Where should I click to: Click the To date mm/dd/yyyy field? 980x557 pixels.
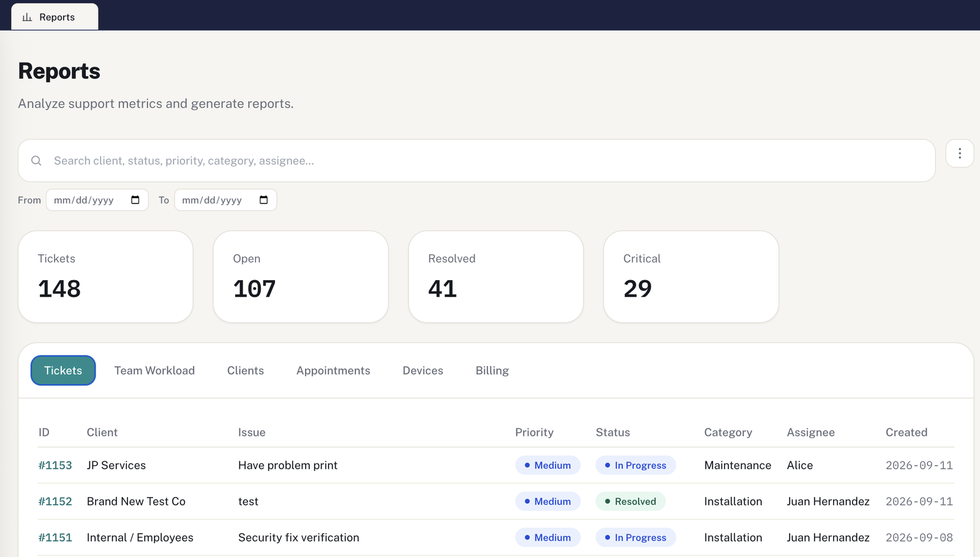click(x=225, y=200)
